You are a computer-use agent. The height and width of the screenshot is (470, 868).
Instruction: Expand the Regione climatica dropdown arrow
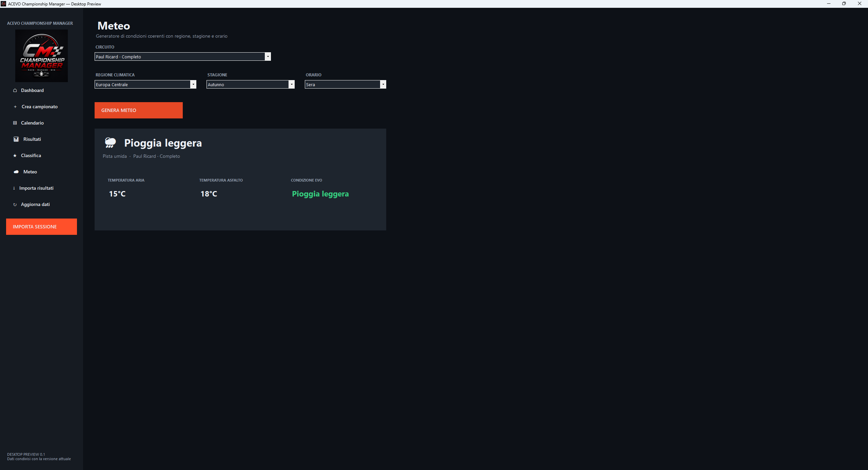click(193, 84)
